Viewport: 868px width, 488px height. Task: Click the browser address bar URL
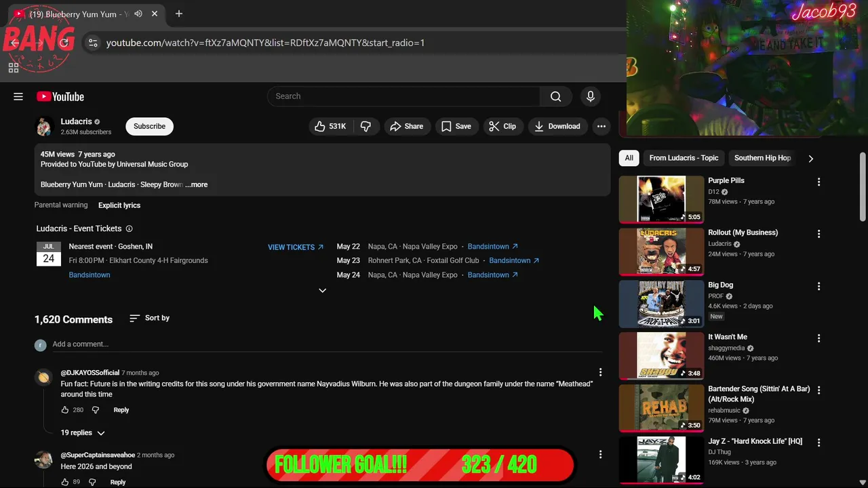point(265,43)
